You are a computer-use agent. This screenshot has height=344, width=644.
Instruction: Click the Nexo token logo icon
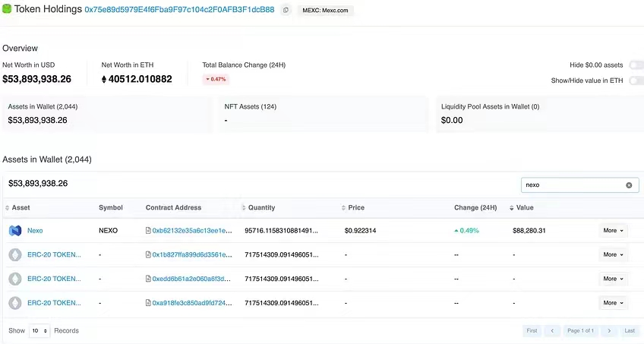14,230
